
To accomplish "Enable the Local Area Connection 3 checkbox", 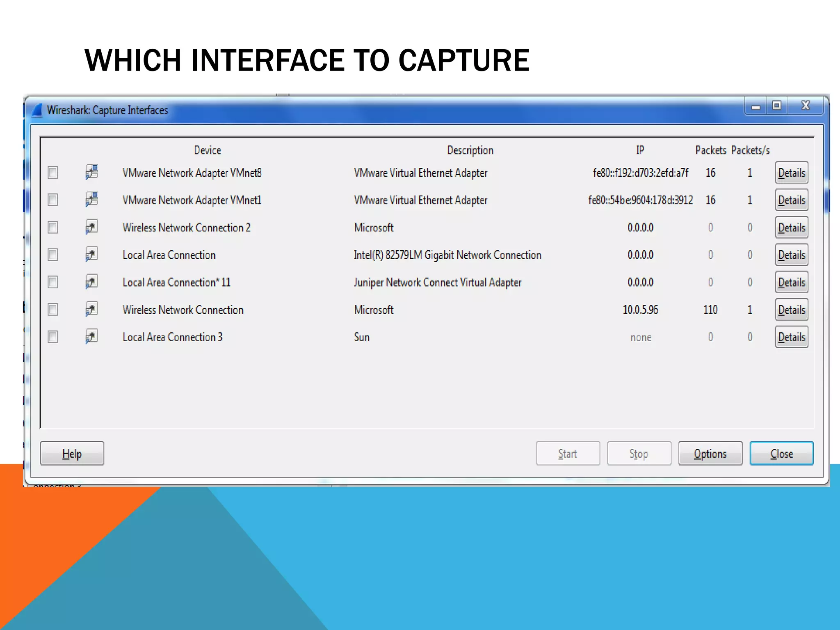I will [x=52, y=337].
